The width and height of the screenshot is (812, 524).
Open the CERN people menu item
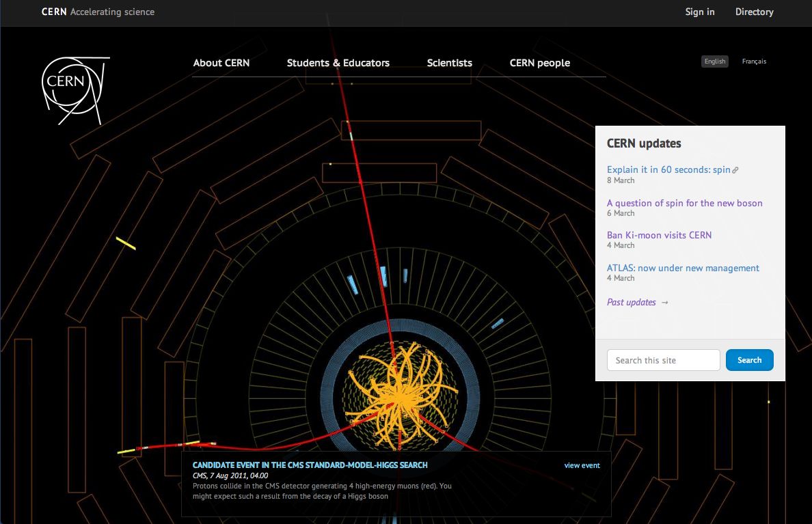click(539, 63)
